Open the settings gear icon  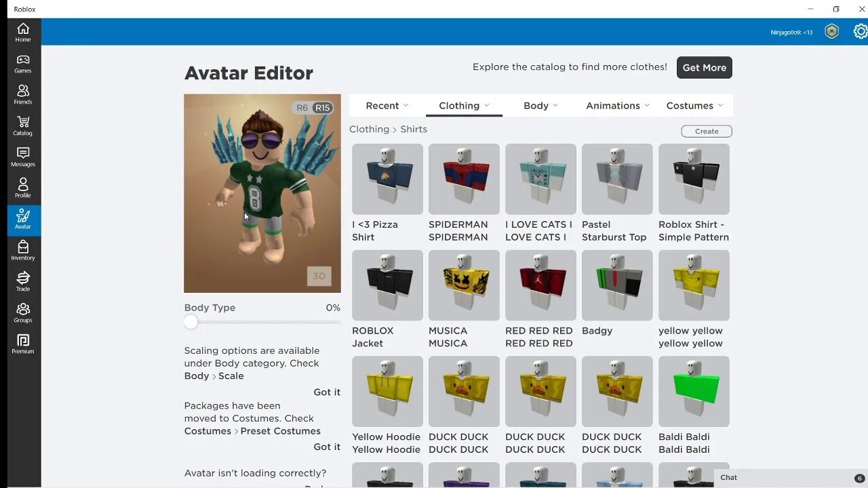(861, 31)
